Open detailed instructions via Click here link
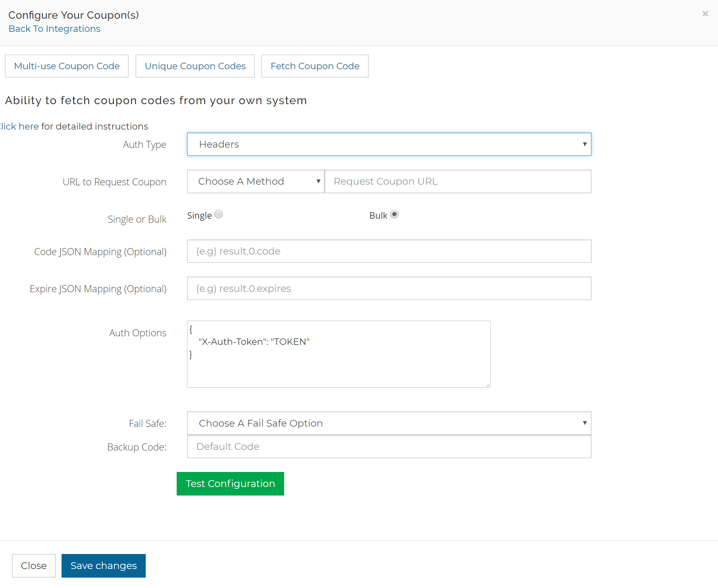The image size is (718, 588). click(19, 126)
